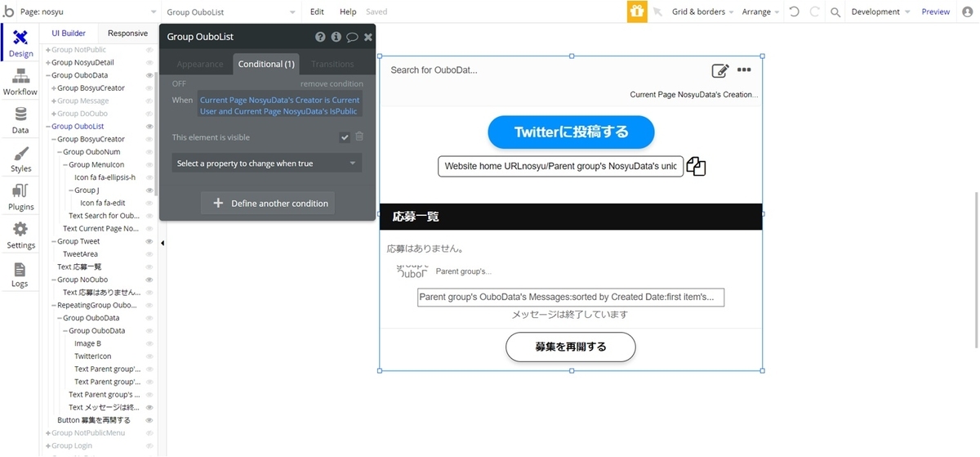
Task: Collapse Group Tweet in the tree
Action: coord(54,241)
